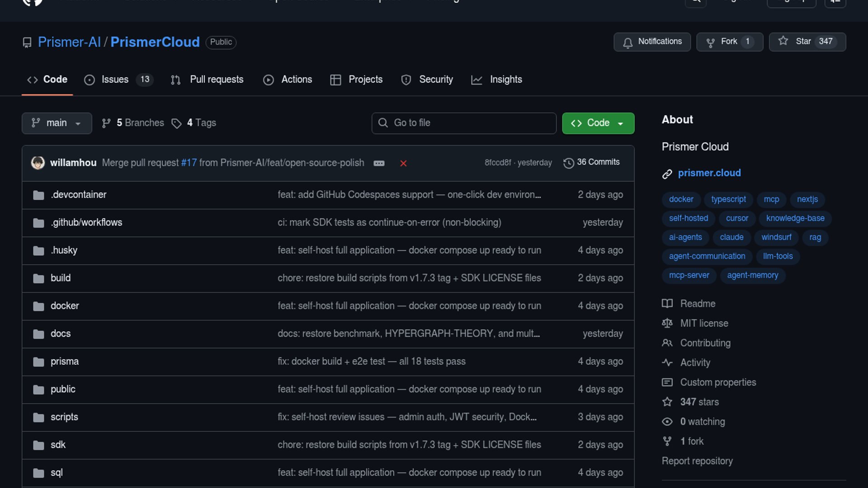Click willamhou's avatar thumbnail
The image size is (868, 488).
click(38, 163)
